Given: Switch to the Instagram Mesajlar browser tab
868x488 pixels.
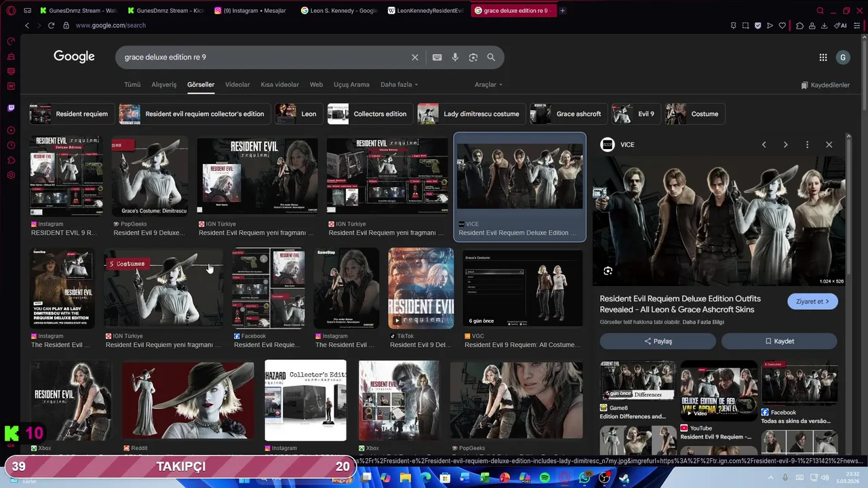Looking at the screenshot, I should 250,10.
